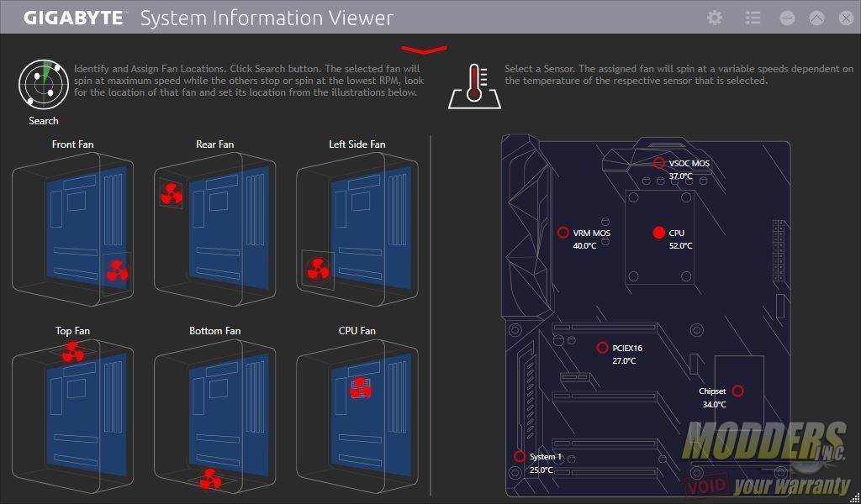
Task: Click the VSOC MOS sensor label
Action: (x=689, y=163)
